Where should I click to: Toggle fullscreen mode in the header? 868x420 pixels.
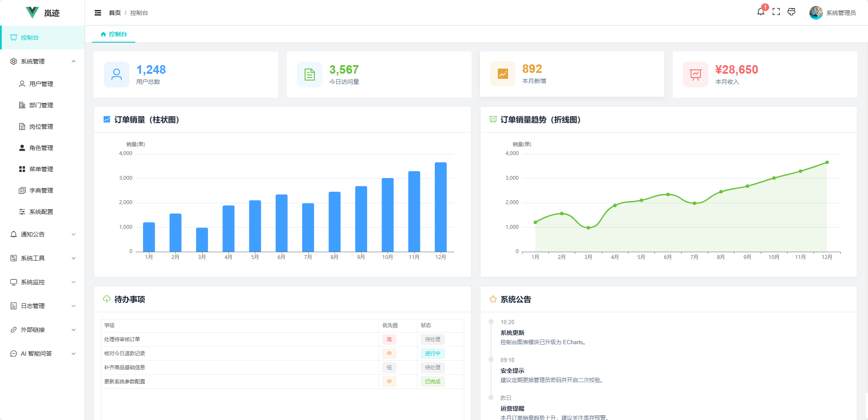tap(776, 12)
